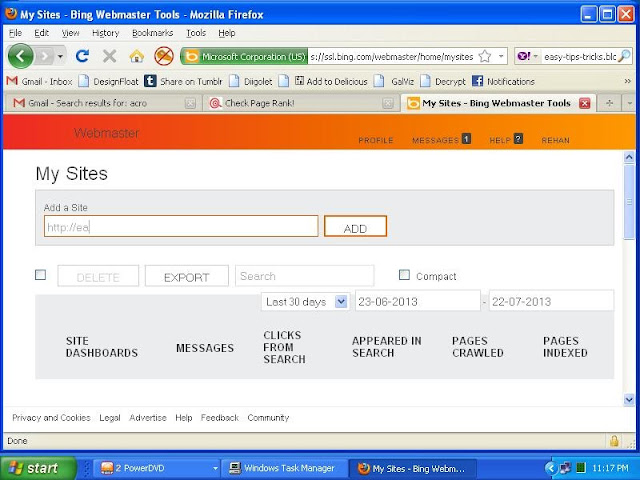Open the PROFILE link
The image size is (640, 480).
point(376,140)
